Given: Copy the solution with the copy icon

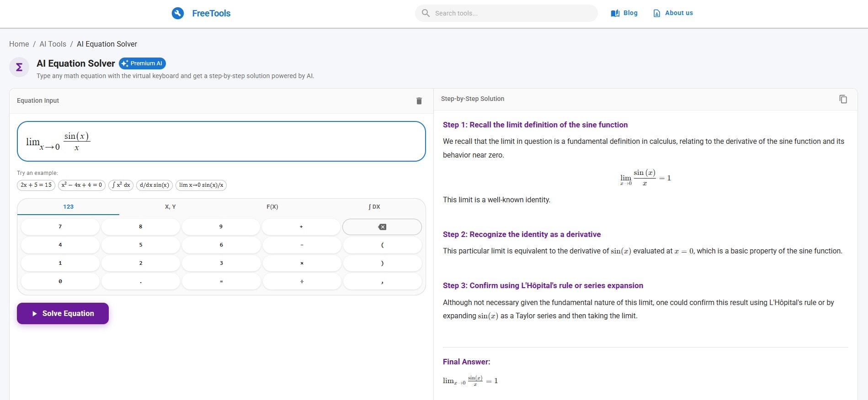Looking at the screenshot, I should (x=843, y=99).
